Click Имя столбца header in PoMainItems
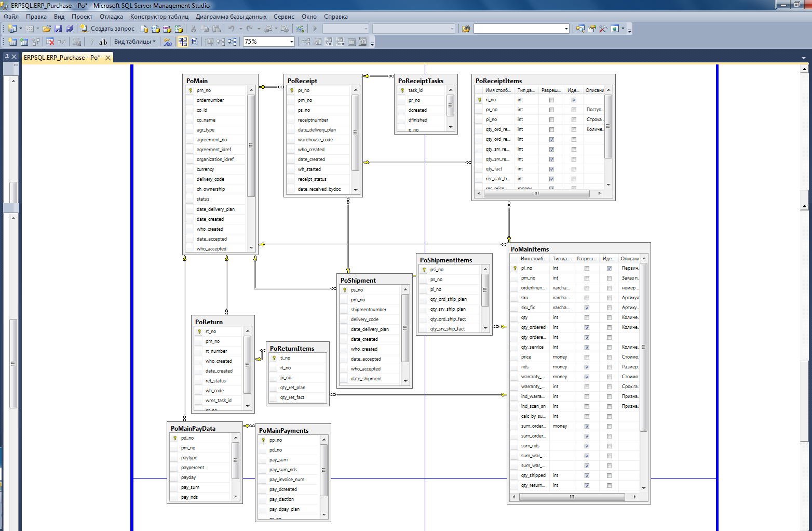This screenshot has height=531, width=812. coord(534,258)
